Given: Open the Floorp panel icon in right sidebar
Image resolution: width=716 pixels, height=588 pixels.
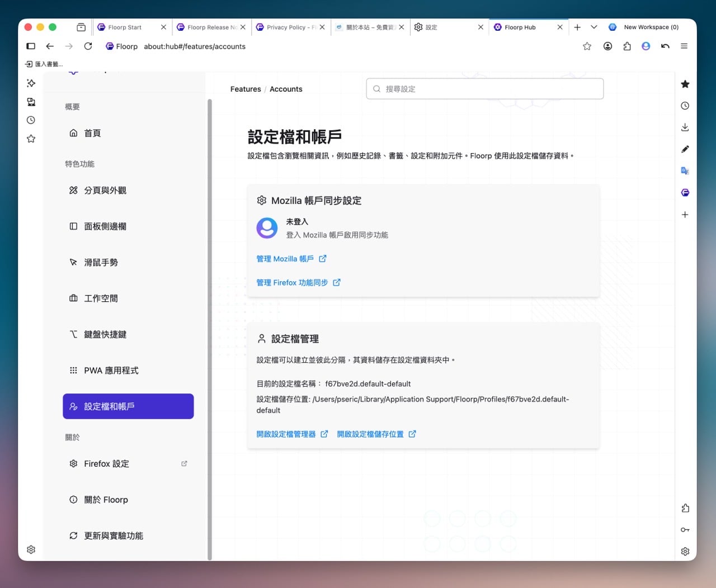Looking at the screenshot, I should (x=685, y=193).
